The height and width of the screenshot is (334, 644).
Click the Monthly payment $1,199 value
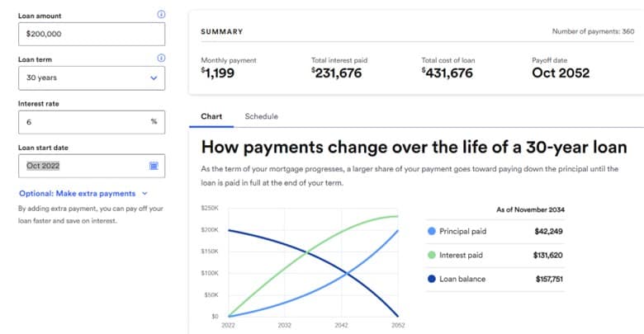pos(218,73)
